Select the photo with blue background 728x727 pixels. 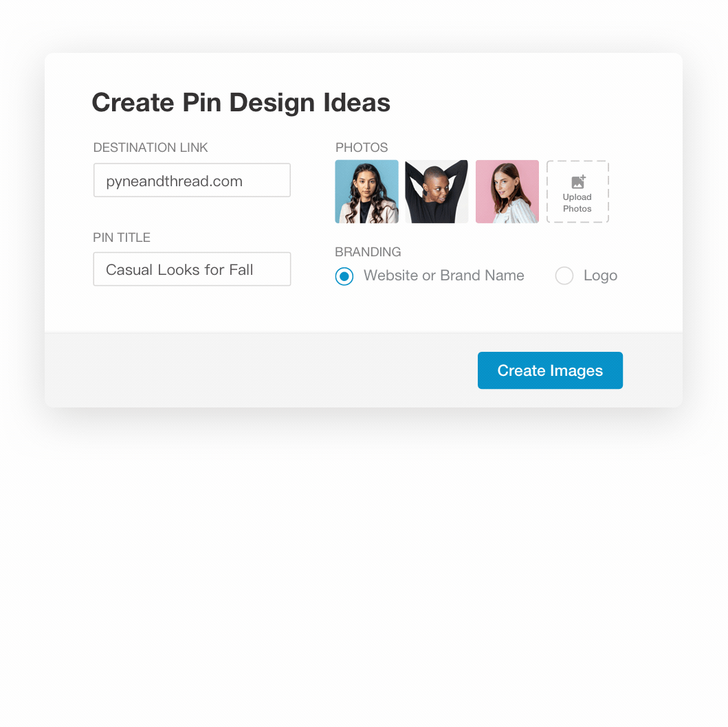pyautogui.click(x=366, y=192)
